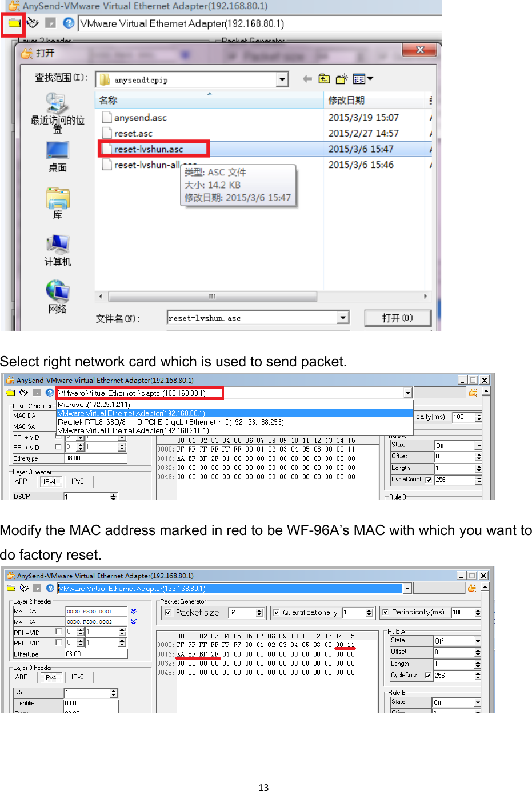Click the Packet size value spinner arrows
The image size is (532, 791).
click(259, 613)
